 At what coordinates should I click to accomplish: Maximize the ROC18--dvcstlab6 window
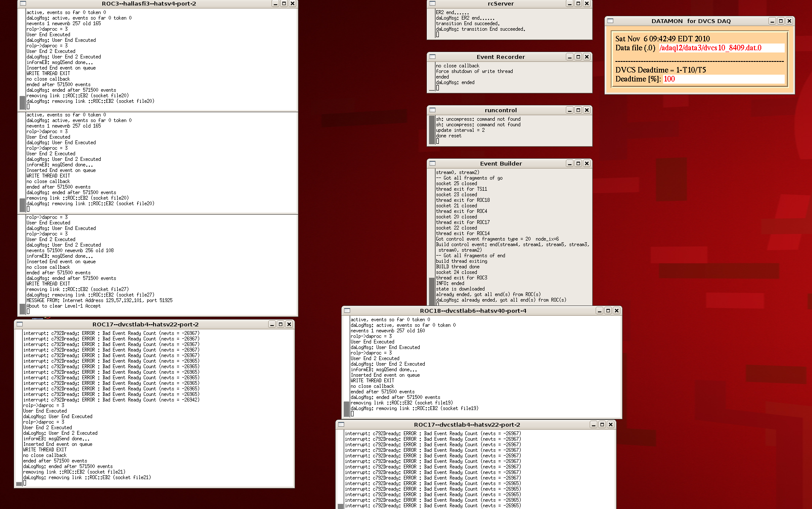pyautogui.click(x=608, y=311)
